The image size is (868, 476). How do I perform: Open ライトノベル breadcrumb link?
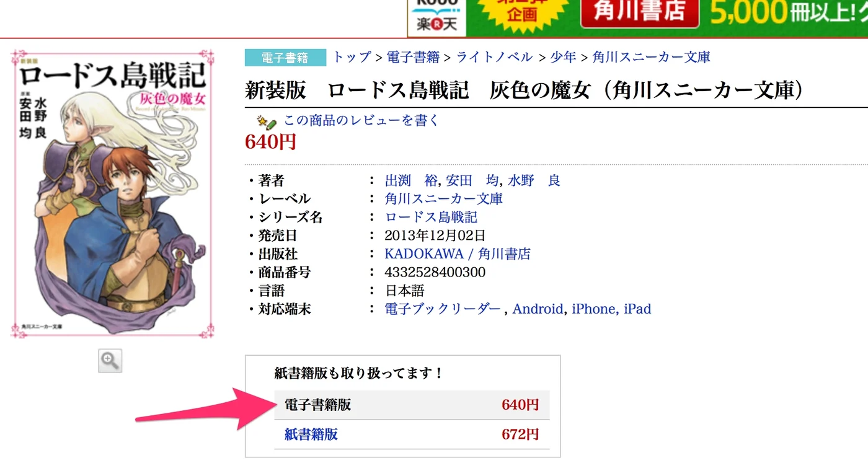click(x=494, y=57)
